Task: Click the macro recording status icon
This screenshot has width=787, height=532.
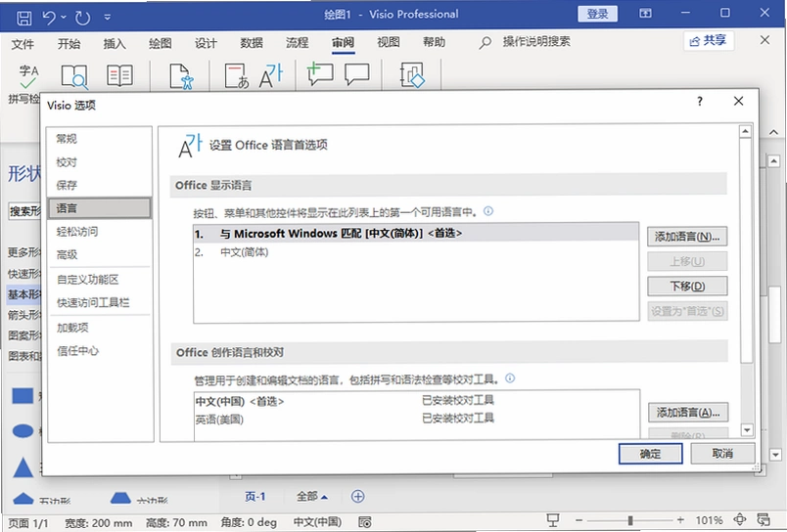Action: pyautogui.click(x=365, y=522)
